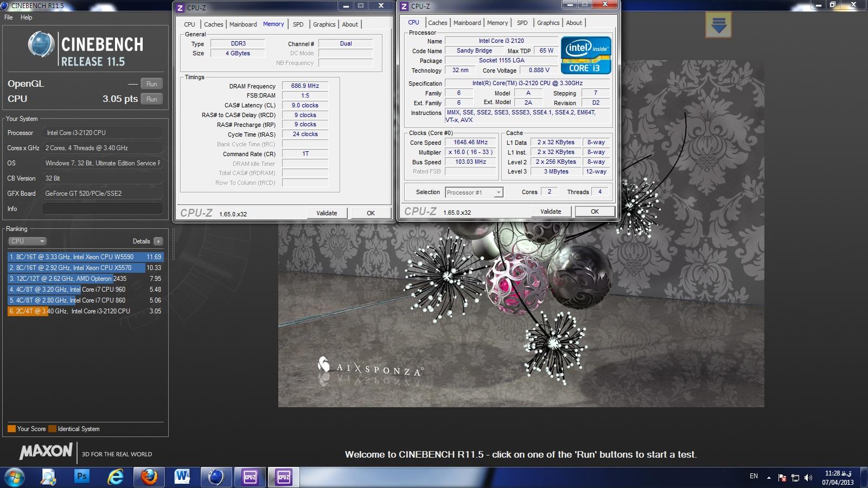The height and width of the screenshot is (488, 868).
Task: Click Action Center flag tray icon
Action: pos(782,478)
